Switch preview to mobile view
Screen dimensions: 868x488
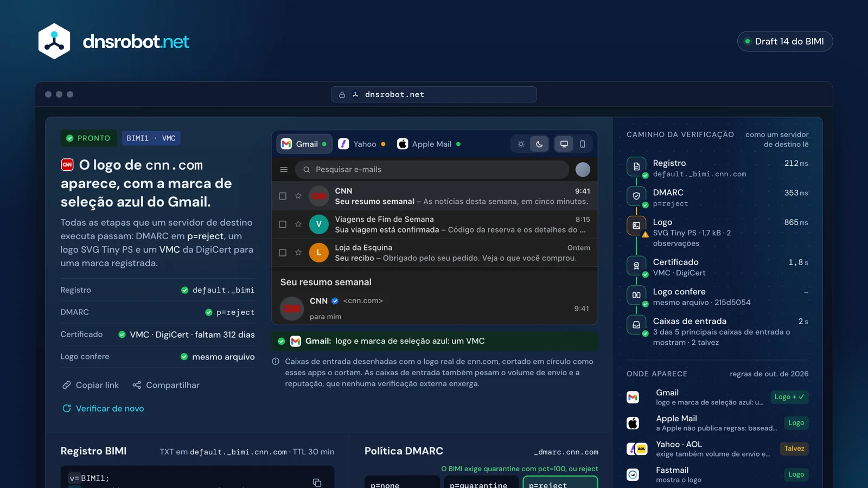click(583, 144)
